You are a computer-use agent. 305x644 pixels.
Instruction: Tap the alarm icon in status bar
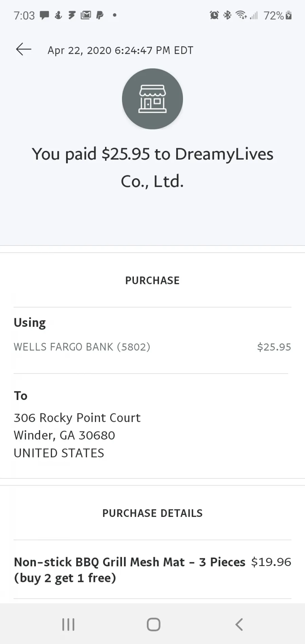pos(214,15)
